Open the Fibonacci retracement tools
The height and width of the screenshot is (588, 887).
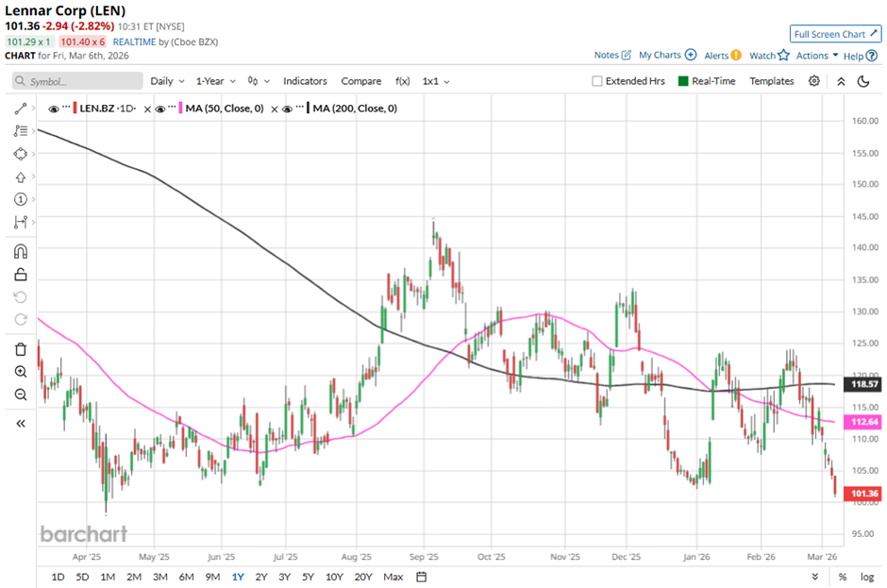(21, 131)
